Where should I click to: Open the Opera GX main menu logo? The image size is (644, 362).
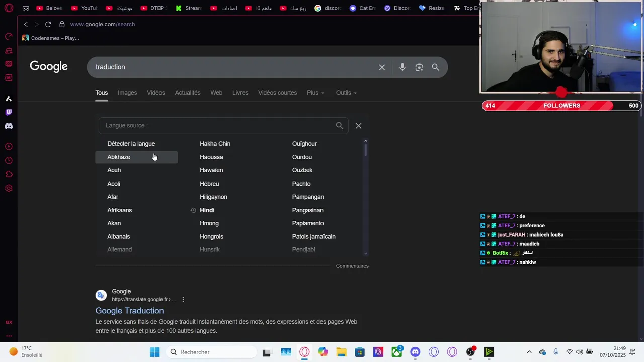[x=9, y=8]
